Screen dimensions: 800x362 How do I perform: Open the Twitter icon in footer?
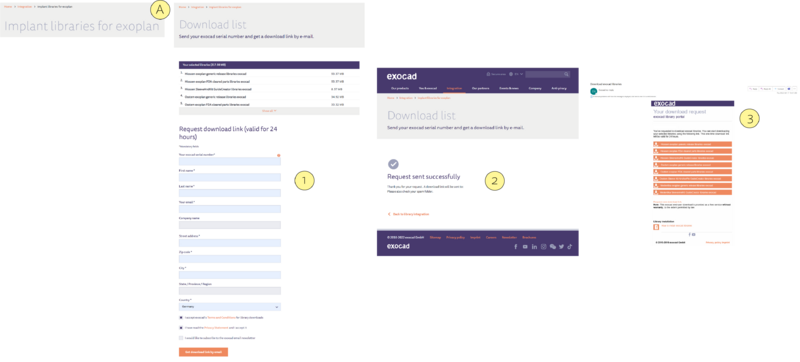point(561,246)
